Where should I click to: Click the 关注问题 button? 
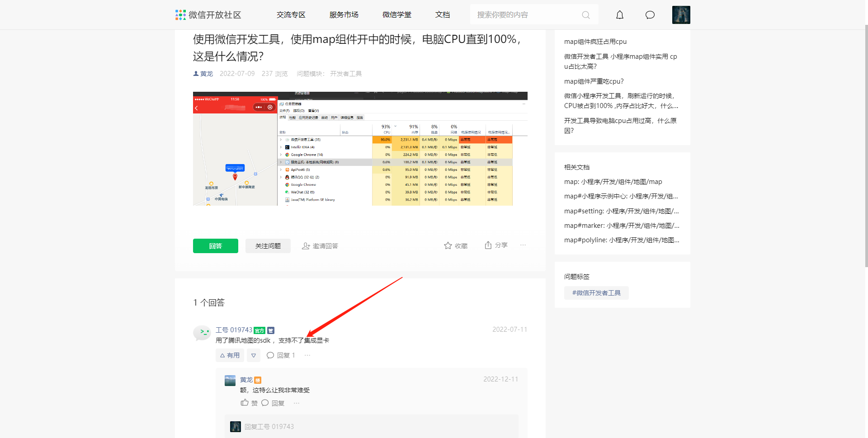[x=268, y=246]
